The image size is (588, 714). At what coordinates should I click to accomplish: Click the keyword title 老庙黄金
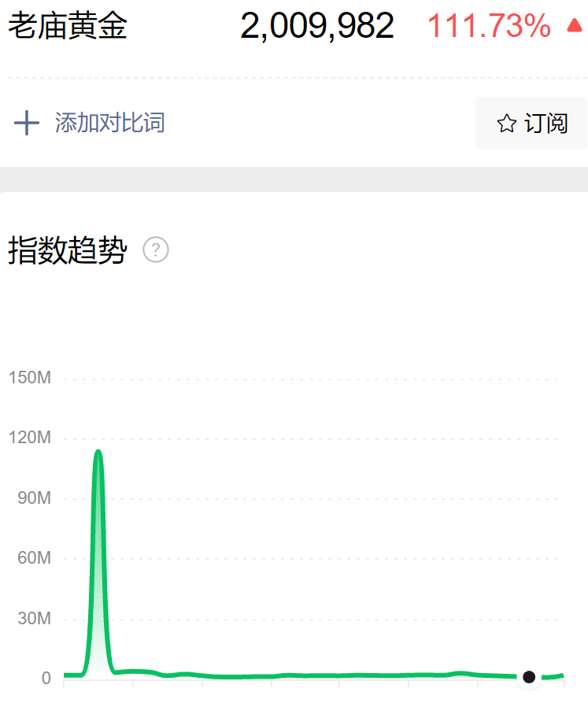(x=68, y=25)
